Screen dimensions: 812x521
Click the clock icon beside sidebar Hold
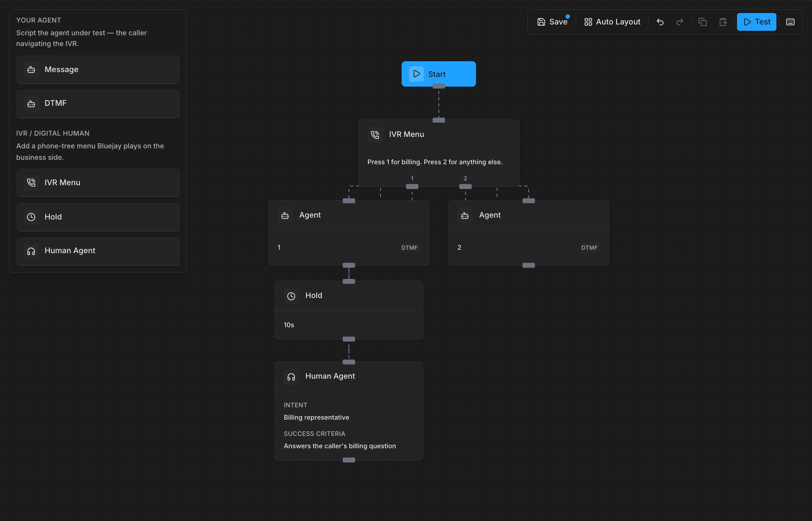pyautogui.click(x=31, y=217)
